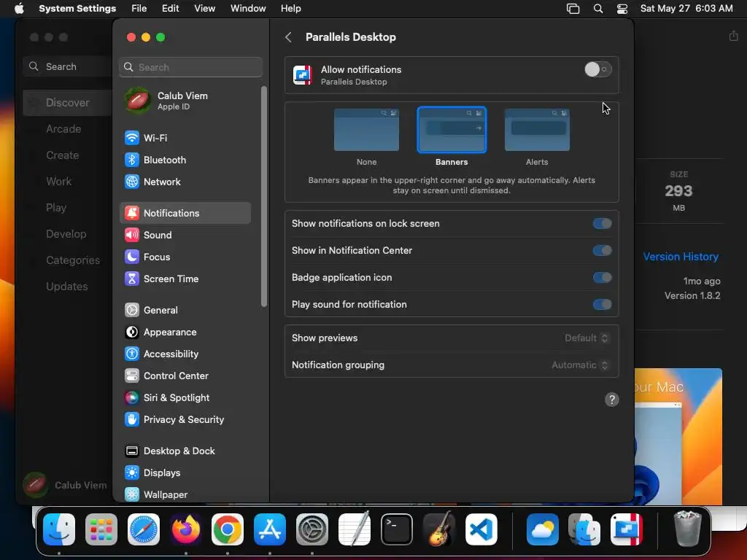Open Terminal from the Dock
747x560 pixels.
click(397, 529)
